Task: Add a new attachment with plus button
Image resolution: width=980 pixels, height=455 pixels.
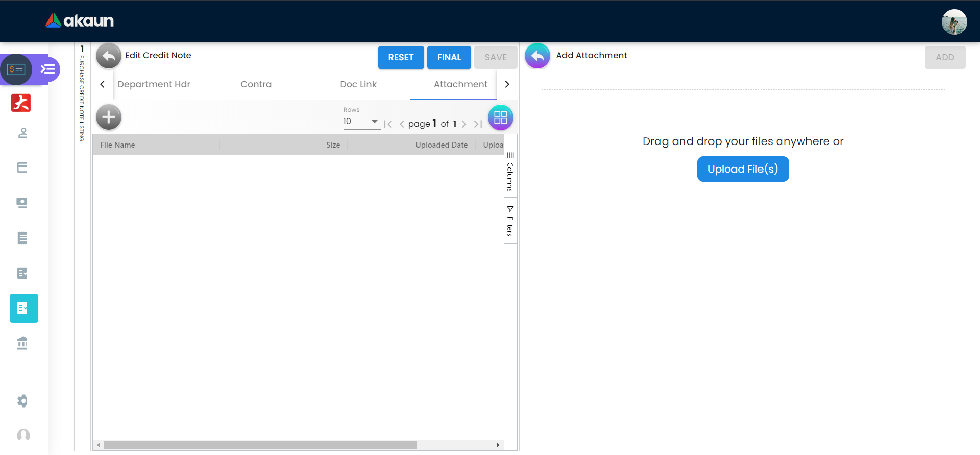Action: pos(109,117)
